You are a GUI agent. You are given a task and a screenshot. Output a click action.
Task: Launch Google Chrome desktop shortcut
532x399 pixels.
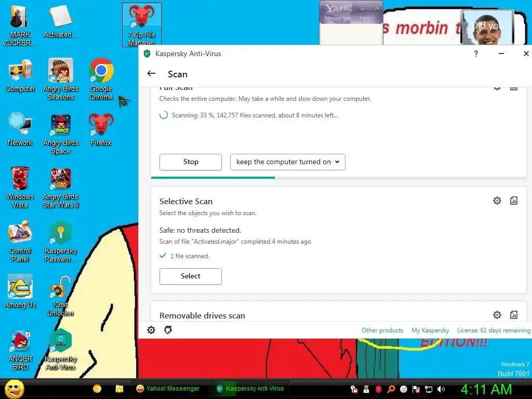[101, 79]
